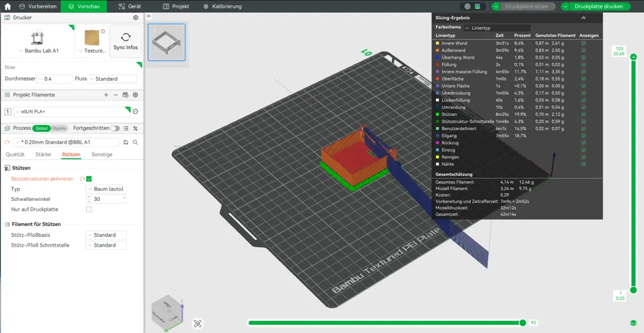The image size is (644, 333).
Task: Collapse the Slicing-Ergebnis panel
Action: coord(583,18)
